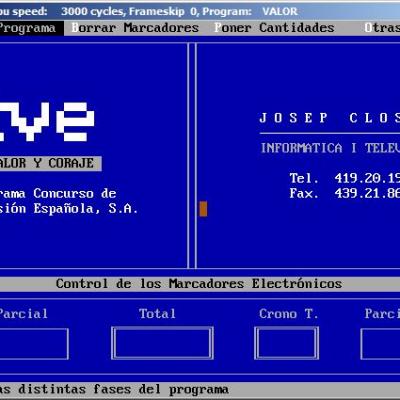Click the box under right Parcial label
This screenshot has height=400, width=400.
pyautogui.click(x=380, y=344)
